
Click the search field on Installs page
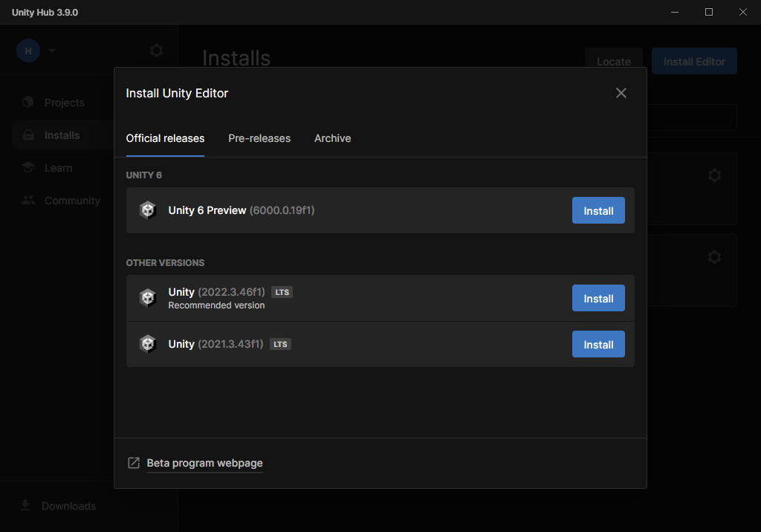point(692,117)
